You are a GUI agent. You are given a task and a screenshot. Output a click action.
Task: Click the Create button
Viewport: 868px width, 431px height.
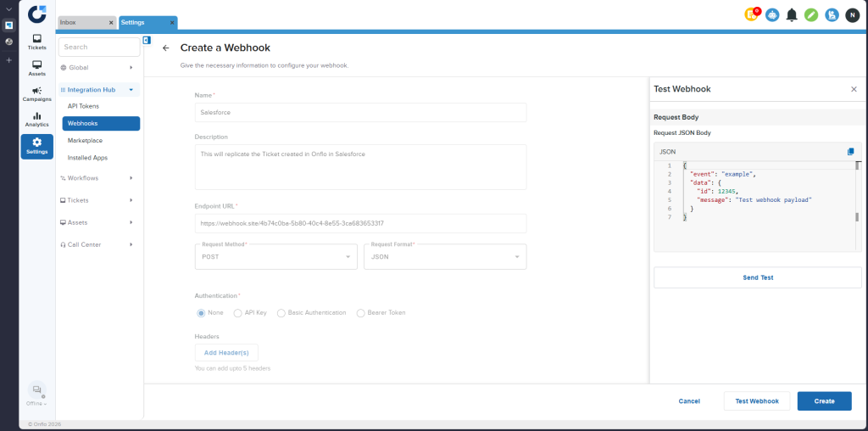tap(824, 401)
